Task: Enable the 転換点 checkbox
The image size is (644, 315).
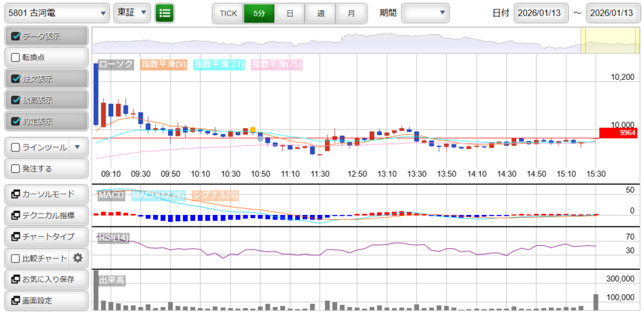Action: coord(16,57)
